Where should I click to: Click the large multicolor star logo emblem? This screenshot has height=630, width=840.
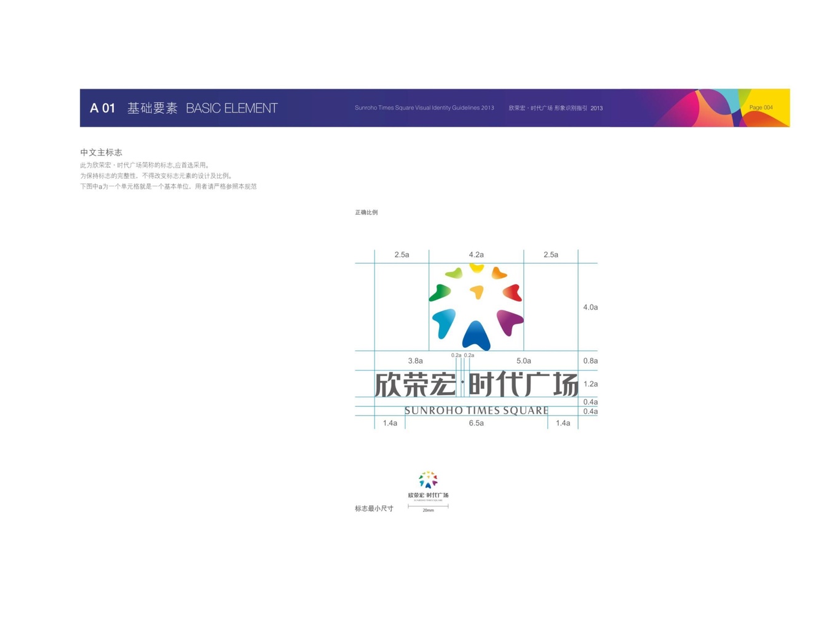[x=476, y=307]
